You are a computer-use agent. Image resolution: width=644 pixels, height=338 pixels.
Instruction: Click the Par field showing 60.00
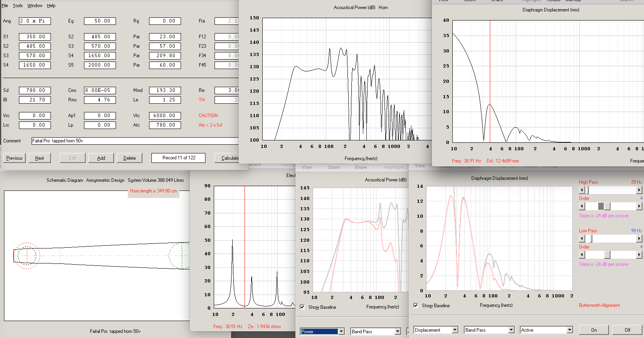pyautogui.click(x=165, y=65)
